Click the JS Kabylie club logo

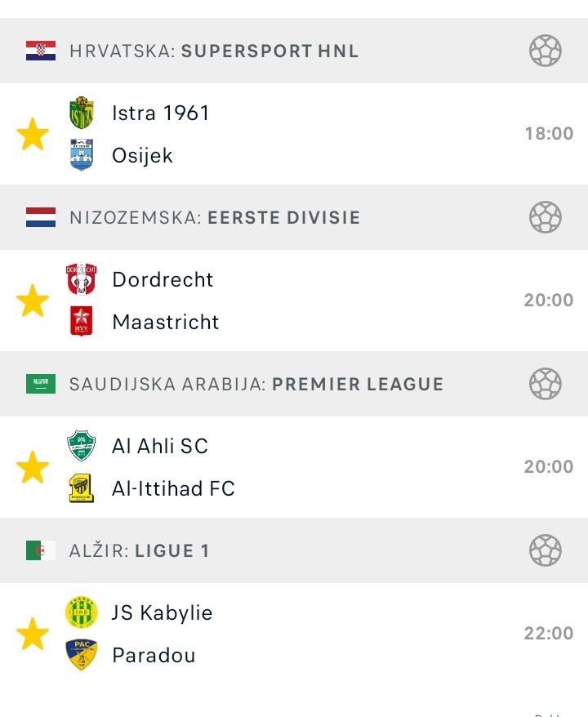point(82,612)
